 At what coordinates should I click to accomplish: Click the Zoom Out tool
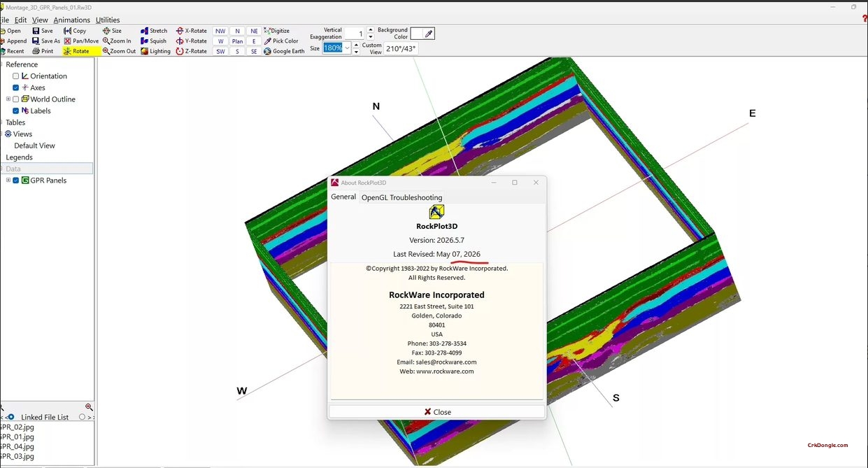[119, 51]
